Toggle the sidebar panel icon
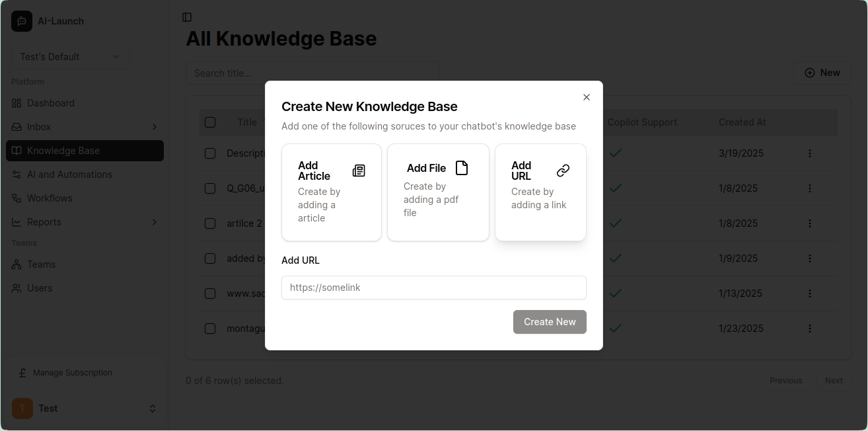 187,17
